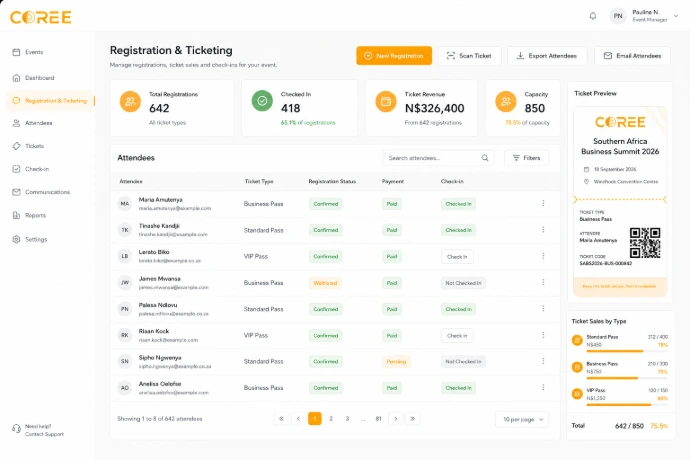Click Checked In badge for Maria Amutenya

pyautogui.click(x=458, y=204)
